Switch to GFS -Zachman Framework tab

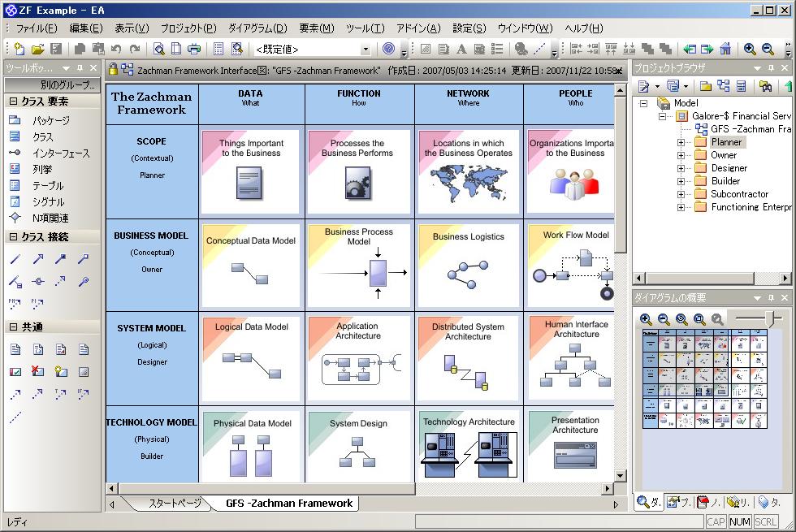[289, 503]
